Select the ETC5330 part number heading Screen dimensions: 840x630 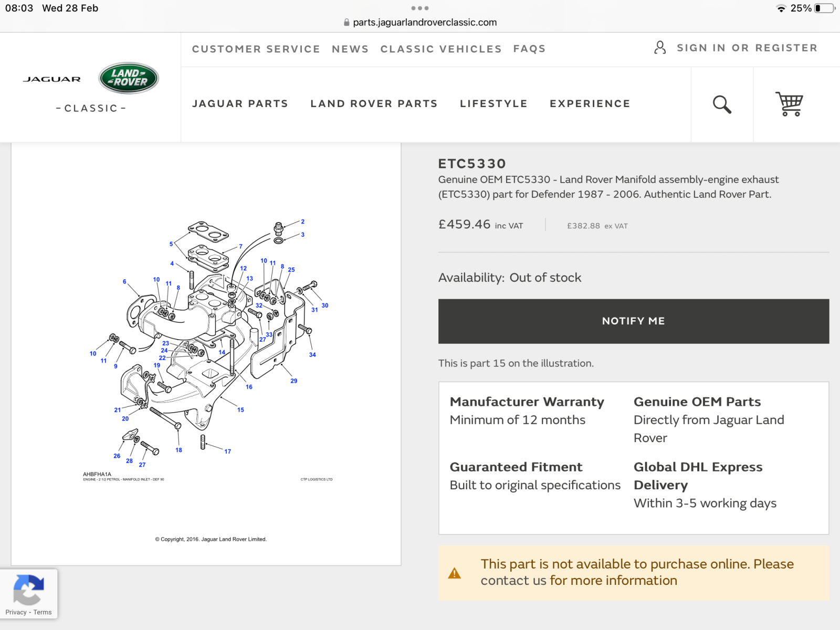pyautogui.click(x=472, y=164)
